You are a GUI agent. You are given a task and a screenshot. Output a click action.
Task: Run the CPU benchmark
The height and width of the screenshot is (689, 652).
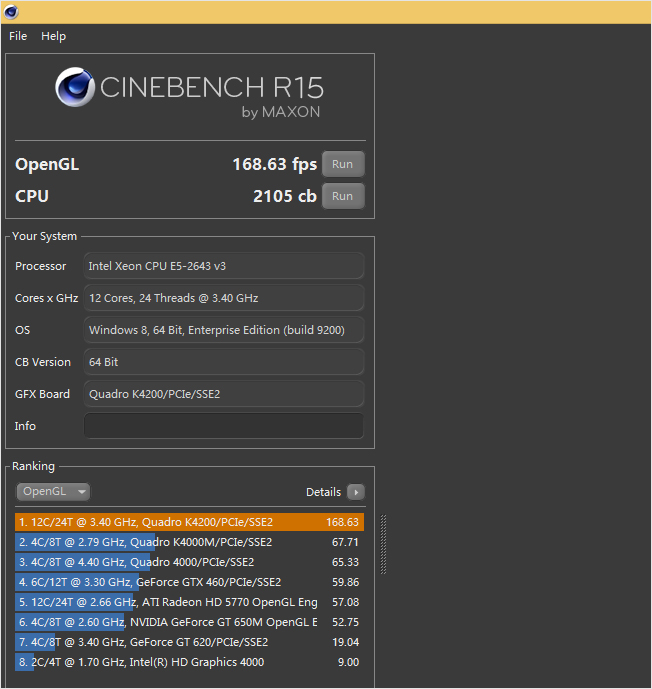343,196
